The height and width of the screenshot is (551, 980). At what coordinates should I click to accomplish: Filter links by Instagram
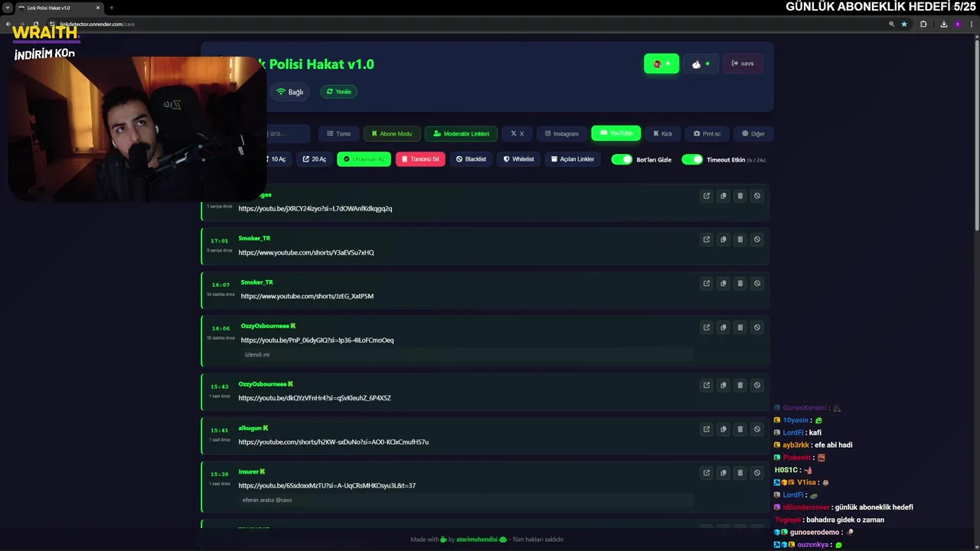click(x=561, y=134)
